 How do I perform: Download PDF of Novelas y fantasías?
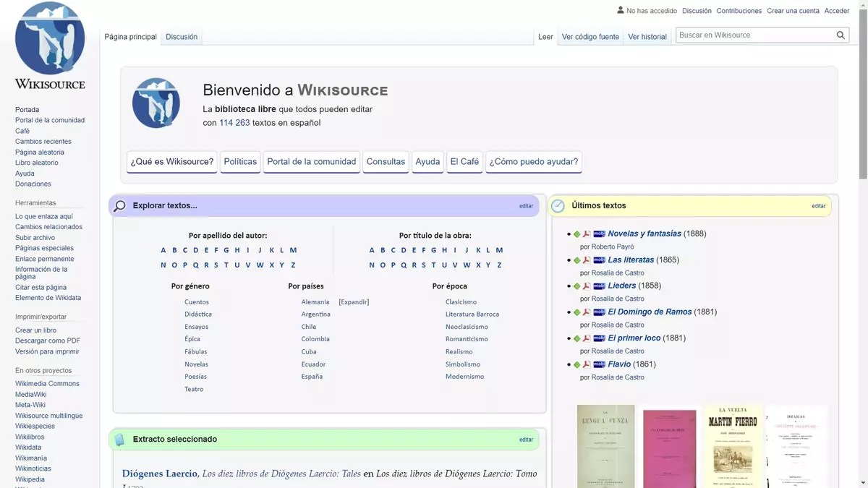tap(587, 234)
